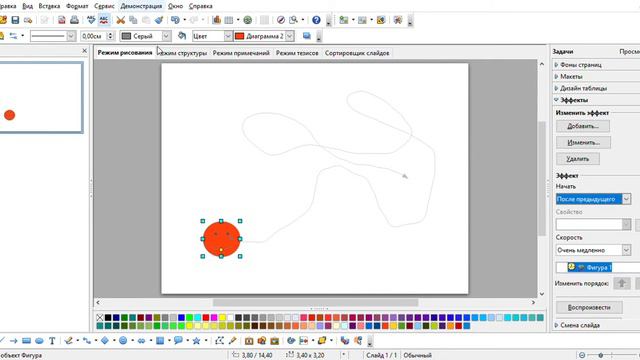Select the Symbol Shapes smiley tool
The width and height of the screenshot is (640, 360).
(123, 340)
